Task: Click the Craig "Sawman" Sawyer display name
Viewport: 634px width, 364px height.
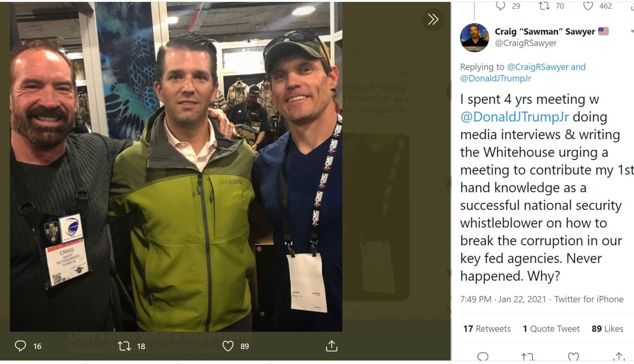Action: point(545,31)
